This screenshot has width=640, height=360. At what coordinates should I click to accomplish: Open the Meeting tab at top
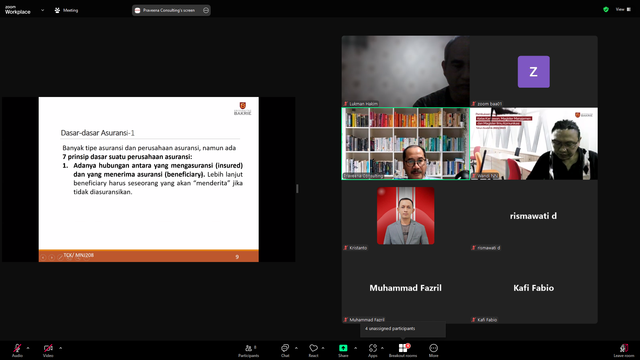pos(67,10)
